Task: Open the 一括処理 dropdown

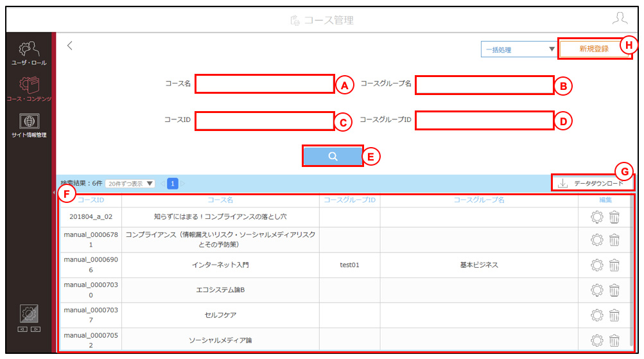Action: click(519, 49)
